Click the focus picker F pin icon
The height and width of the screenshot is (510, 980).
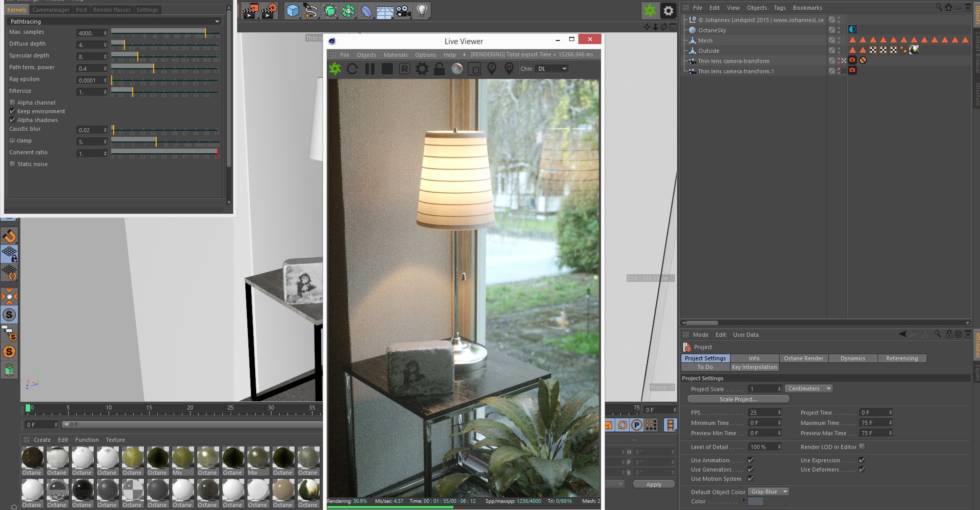[492, 69]
